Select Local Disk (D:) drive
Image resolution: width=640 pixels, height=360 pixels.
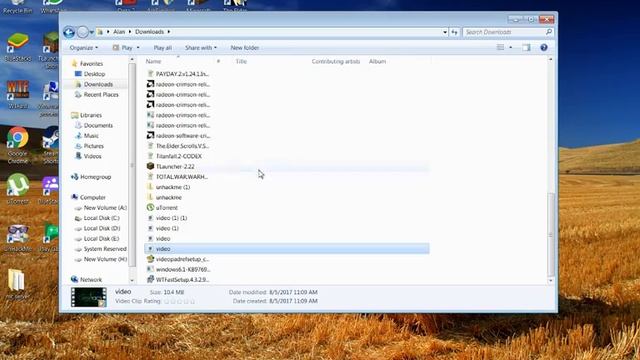point(102,228)
